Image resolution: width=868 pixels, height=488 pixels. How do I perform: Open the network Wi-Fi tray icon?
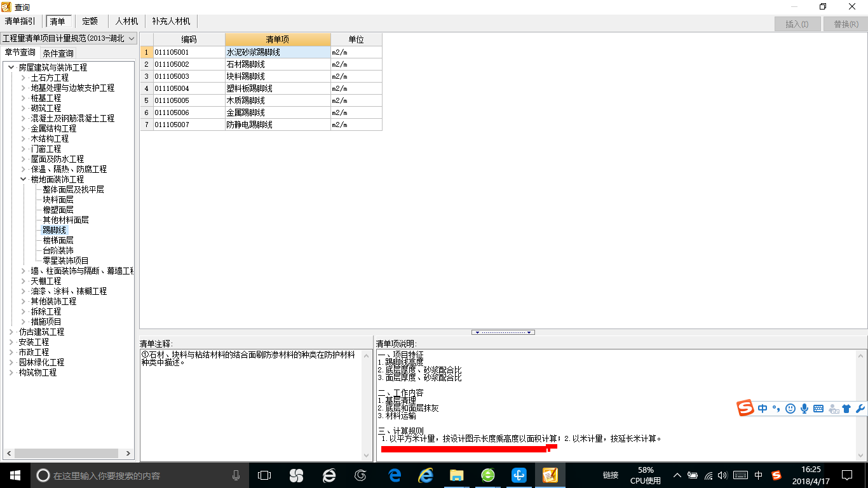tap(708, 475)
